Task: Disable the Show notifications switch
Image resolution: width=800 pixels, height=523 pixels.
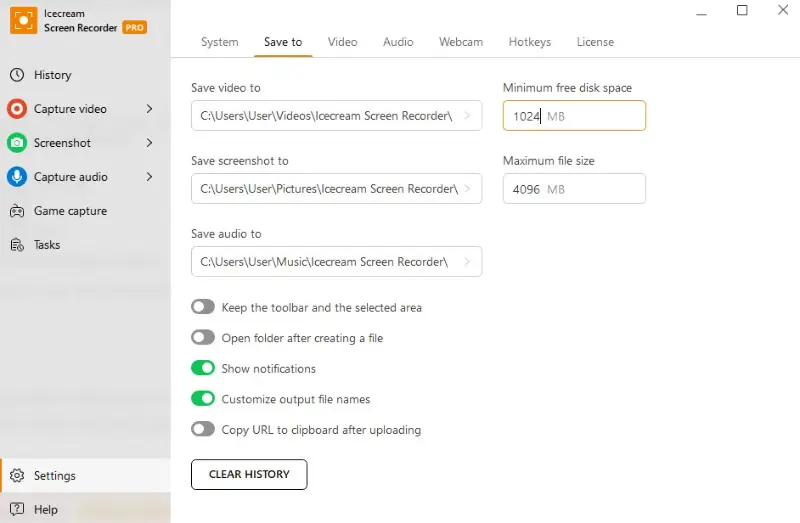Action: click(203, 368)
